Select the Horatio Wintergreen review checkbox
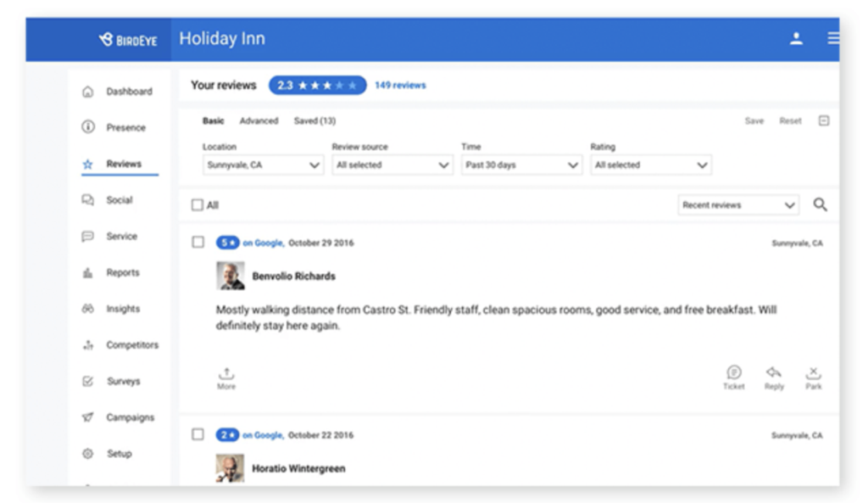Viewport: 868px width, 503px height. click(x=198, y=434)
